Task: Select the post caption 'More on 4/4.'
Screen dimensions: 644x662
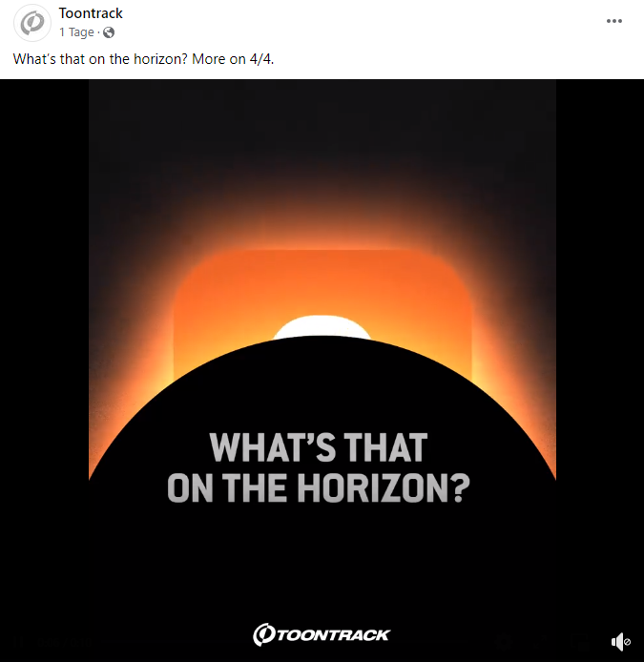Action: [x=233, y=59]
